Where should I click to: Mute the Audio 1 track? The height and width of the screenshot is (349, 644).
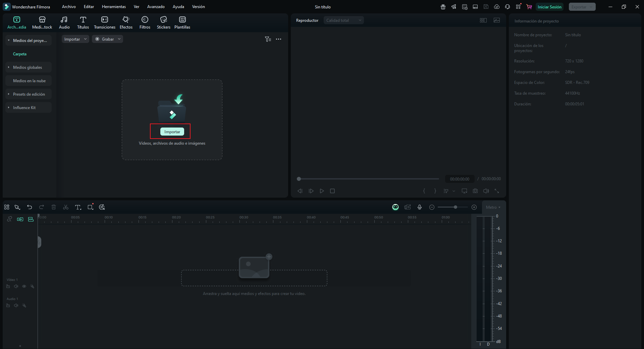click(16, 305)
